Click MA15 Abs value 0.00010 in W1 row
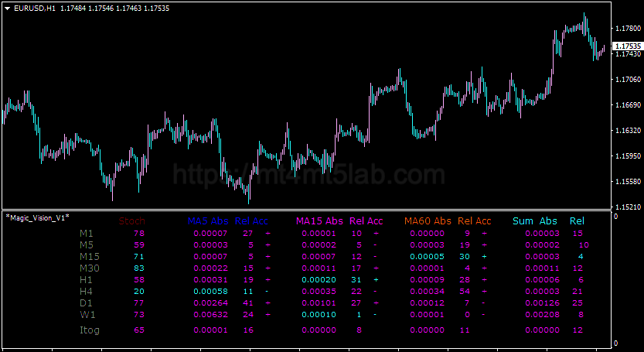This screenshot has height=352, width=644. [319, 315]
